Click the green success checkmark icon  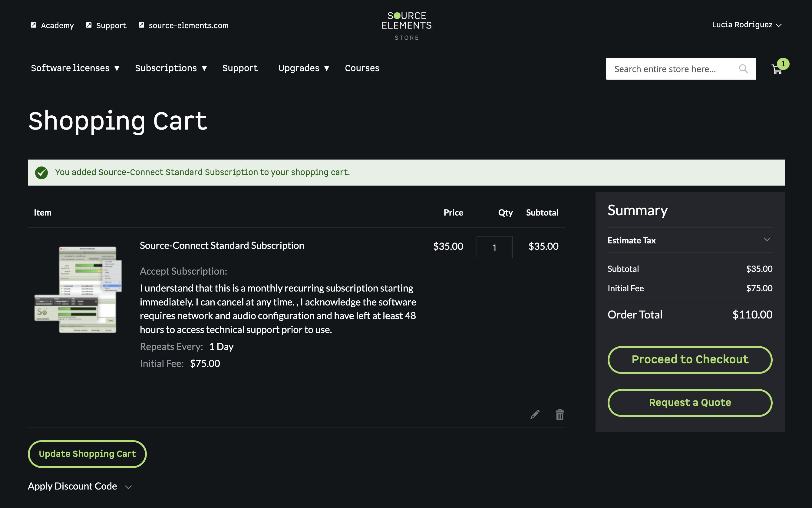pyautogui.click(x=41, y=173)
